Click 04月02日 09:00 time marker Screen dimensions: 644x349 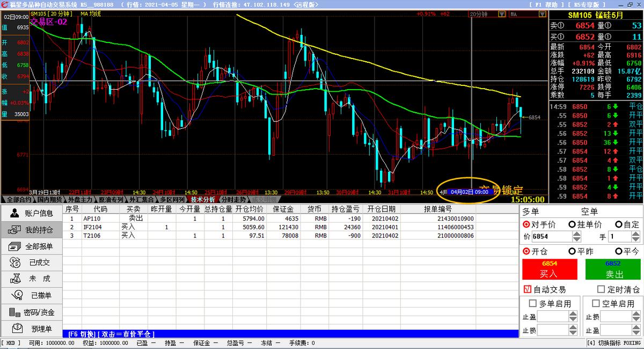click(x=470, y=192)
